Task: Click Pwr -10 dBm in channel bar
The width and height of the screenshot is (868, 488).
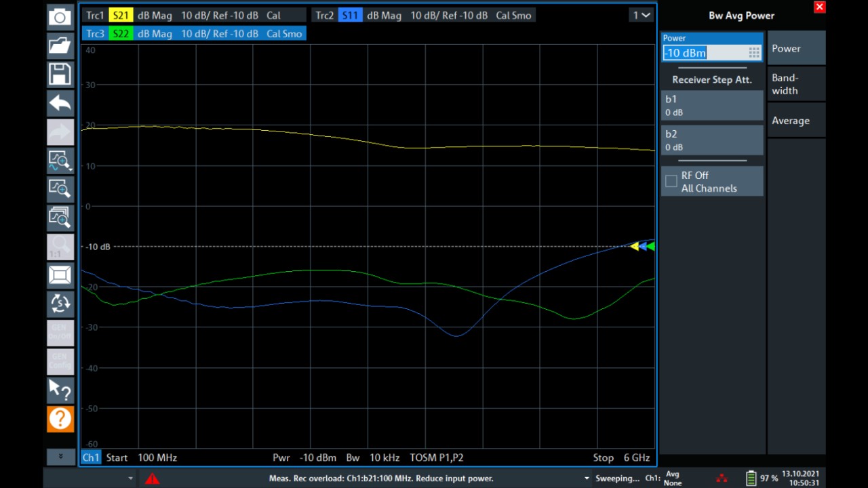Action: [x=304, y=457]
